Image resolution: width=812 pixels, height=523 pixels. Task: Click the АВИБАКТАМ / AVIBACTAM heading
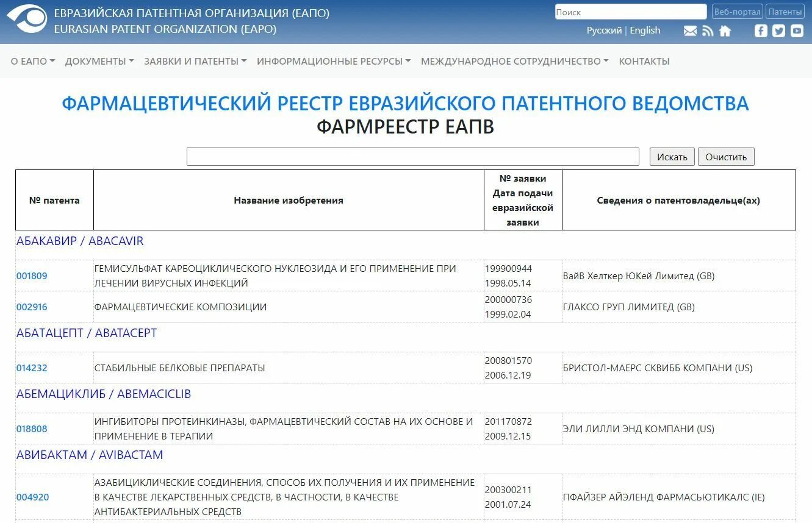(90, 455)
